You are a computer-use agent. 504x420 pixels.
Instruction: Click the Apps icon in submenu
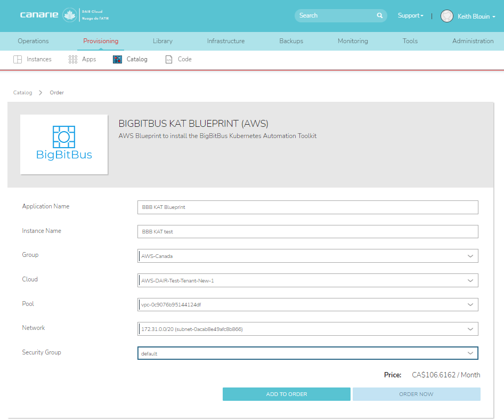pos(73,60)
